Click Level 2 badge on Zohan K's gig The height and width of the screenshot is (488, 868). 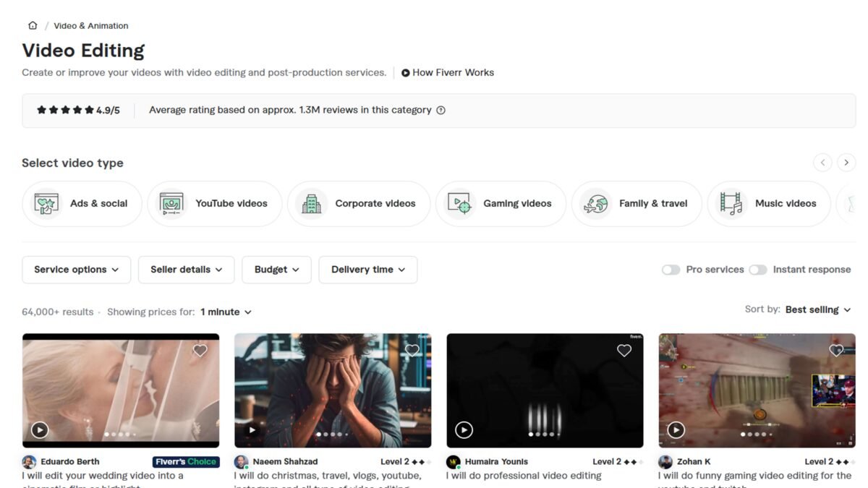click(830, 462)
